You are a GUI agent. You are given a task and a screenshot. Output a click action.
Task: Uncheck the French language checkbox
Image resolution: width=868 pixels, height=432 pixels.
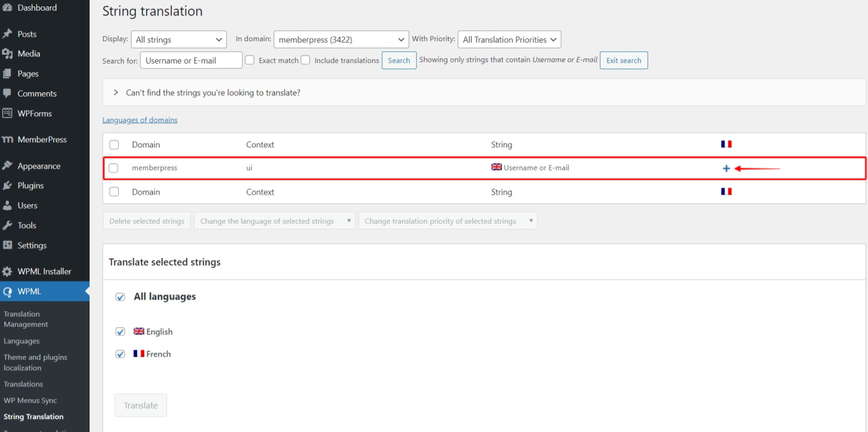point(120,354)
